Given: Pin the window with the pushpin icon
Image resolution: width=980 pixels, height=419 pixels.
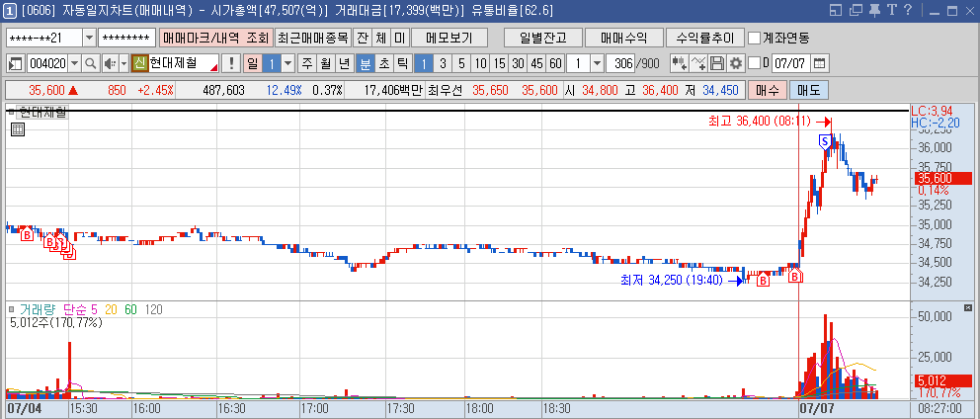Looking at the screenshot, I should point(874,10).
